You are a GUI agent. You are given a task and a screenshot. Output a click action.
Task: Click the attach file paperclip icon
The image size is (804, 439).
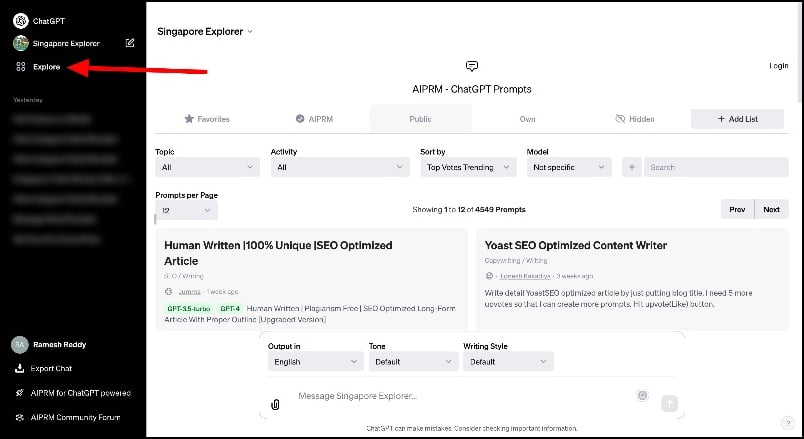tap(275, 405)
